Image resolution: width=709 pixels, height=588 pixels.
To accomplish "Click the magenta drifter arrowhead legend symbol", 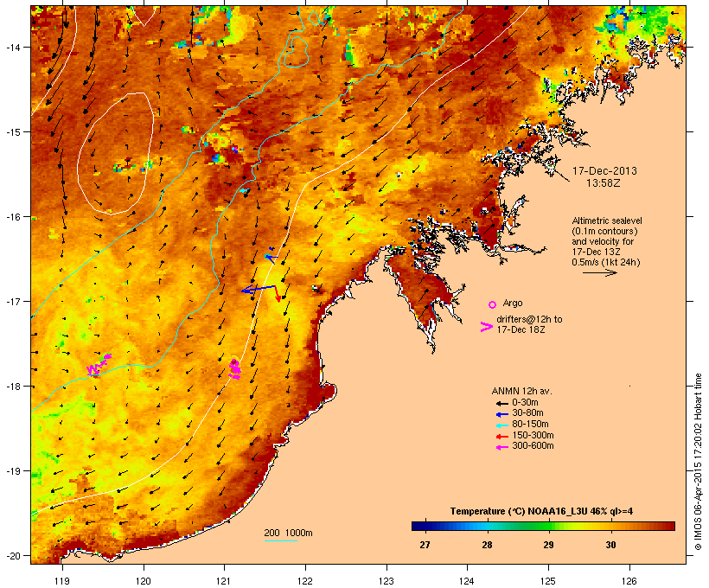I will [x=486, y=327].
